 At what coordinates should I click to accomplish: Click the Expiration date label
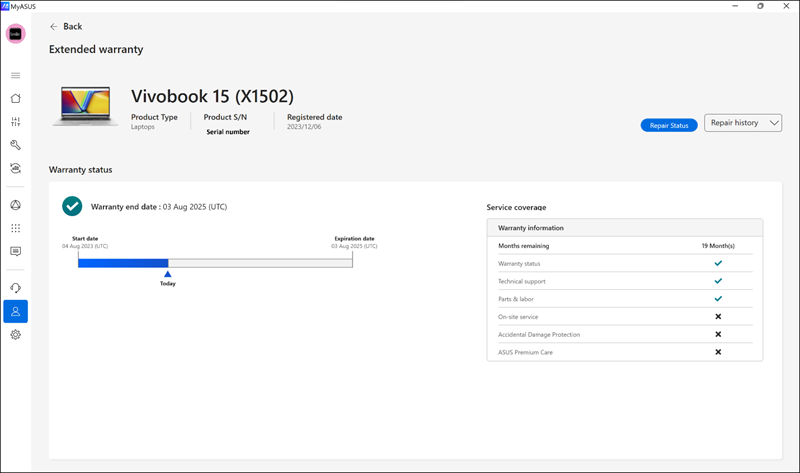pyautogui.click(x=354, y=238)
